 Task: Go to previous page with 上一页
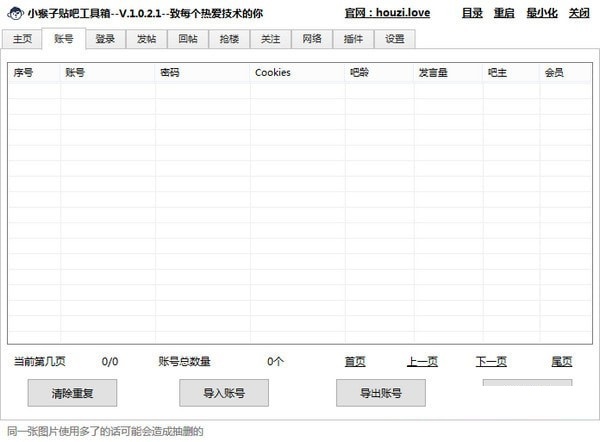point(422,362)
